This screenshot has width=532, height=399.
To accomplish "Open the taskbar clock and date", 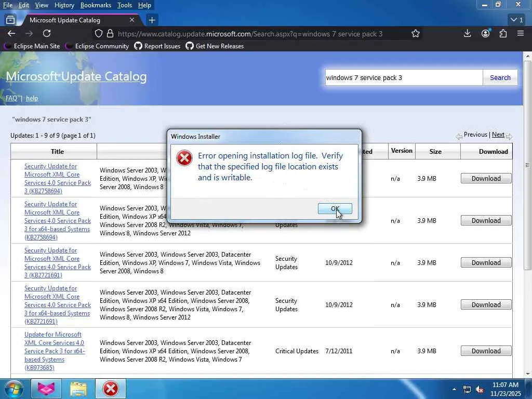I will click(x=505, y=389).
